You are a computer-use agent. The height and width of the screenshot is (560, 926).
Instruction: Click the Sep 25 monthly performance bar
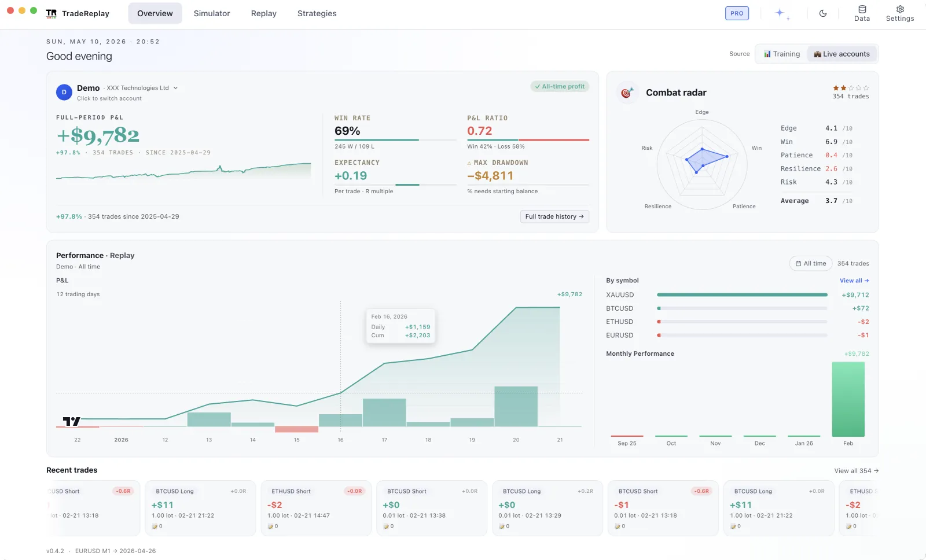pos(627,436)
